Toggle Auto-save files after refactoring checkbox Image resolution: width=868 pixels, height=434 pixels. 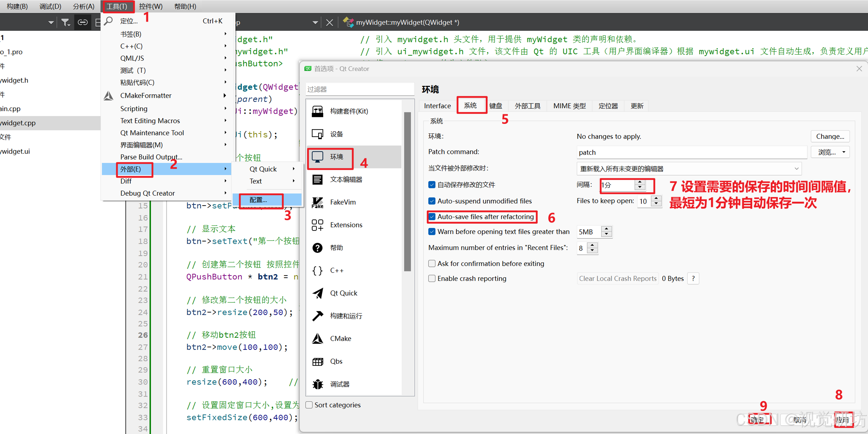click(432, 217)
